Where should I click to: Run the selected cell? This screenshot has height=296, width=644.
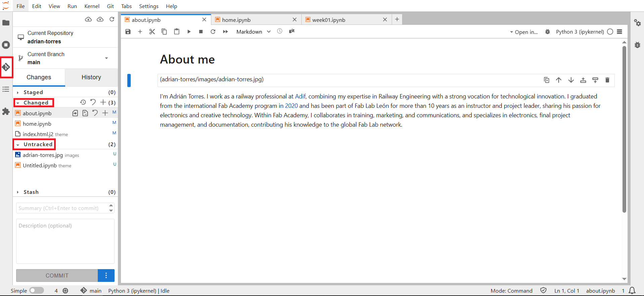tap(189, 32)
